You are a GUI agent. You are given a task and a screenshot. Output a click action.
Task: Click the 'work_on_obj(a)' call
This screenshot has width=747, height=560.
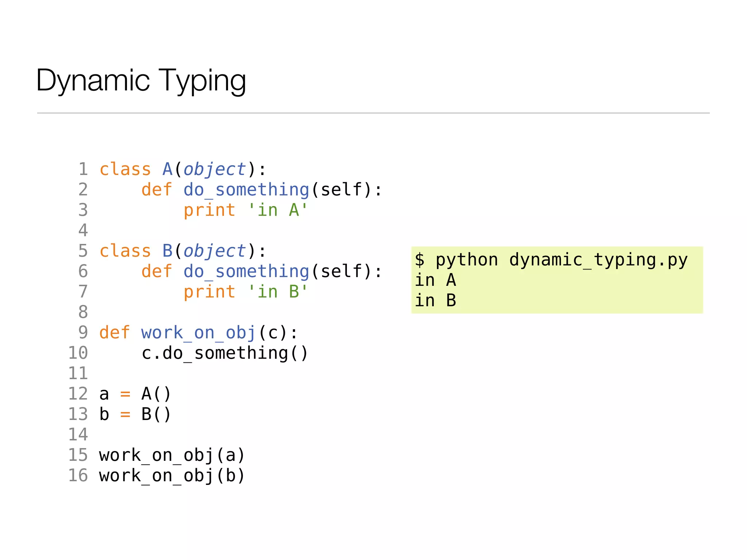tap(172, 455)
